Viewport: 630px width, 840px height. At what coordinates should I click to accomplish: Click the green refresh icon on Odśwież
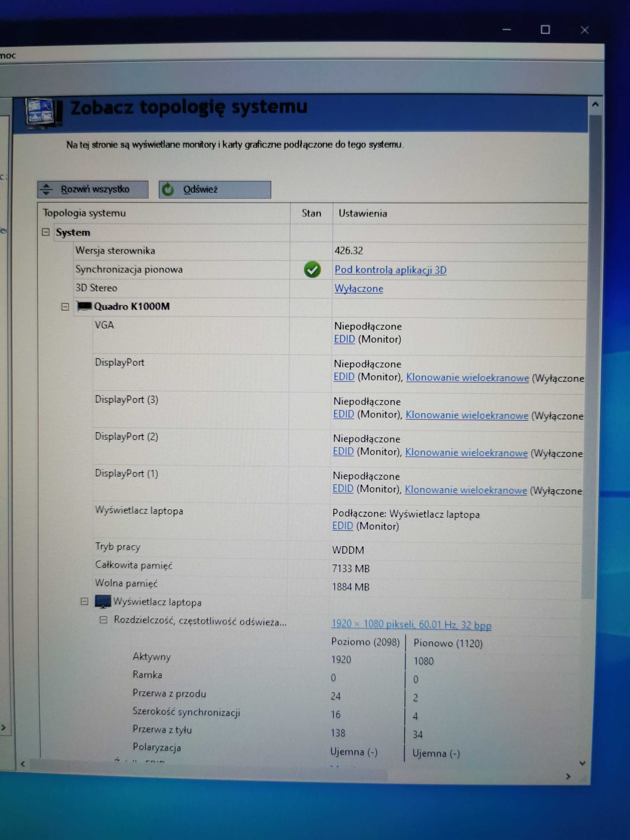168,190
